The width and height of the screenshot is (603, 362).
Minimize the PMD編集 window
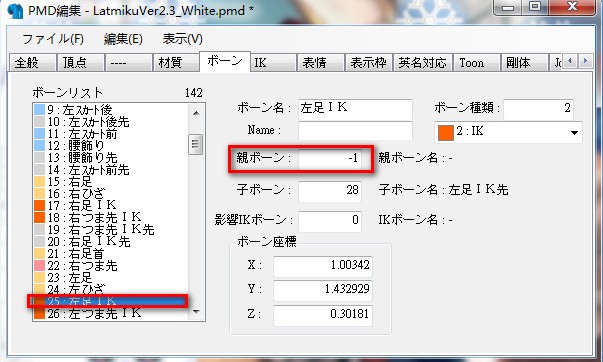click(x=508, y=7)
